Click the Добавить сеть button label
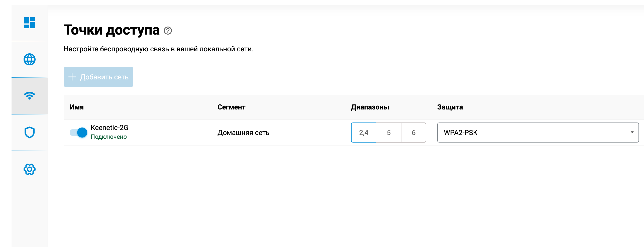The image size is (644, 247). coord(104,77)
